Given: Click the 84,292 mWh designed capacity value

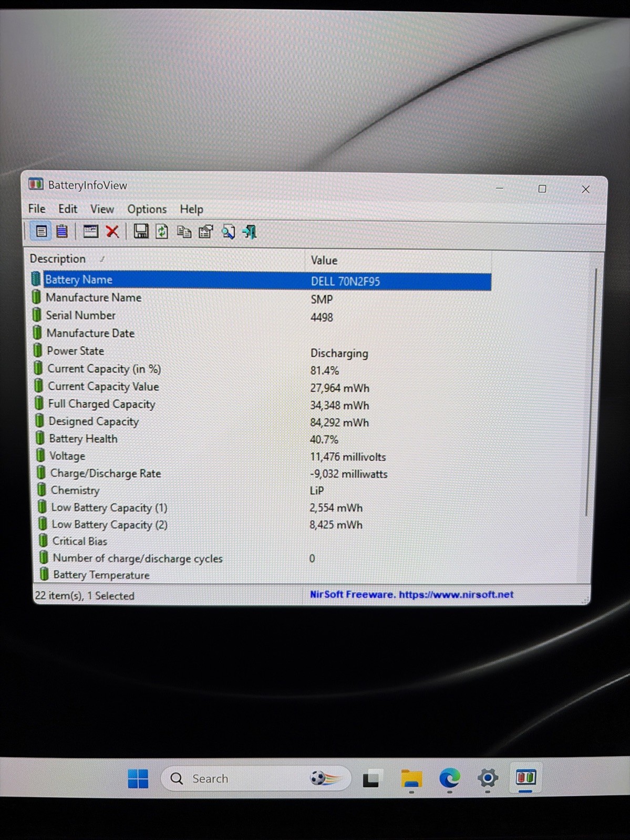Looking at the screenshot, I should [x=339, y=422].
